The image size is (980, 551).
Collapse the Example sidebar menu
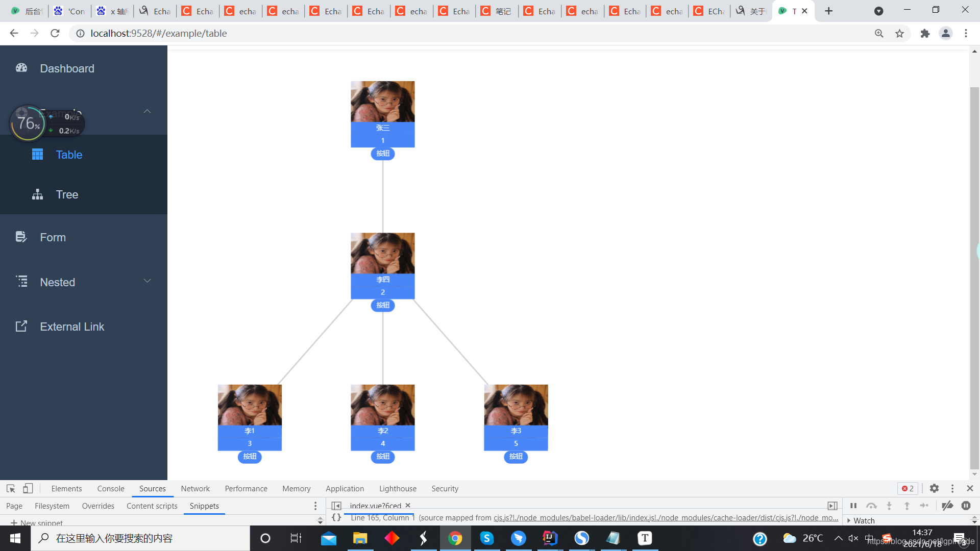click(147, 111)
